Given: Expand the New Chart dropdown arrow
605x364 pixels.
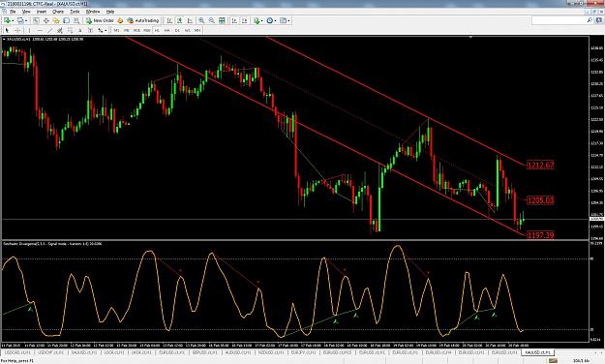Looking at the screenshot, I should pyautogui.click(x=13, y=21).
